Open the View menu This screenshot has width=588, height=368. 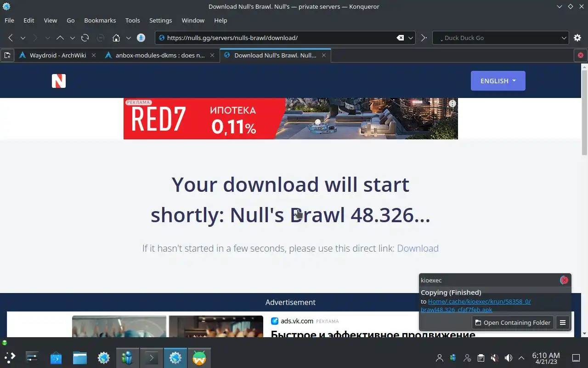coord(51,20)
